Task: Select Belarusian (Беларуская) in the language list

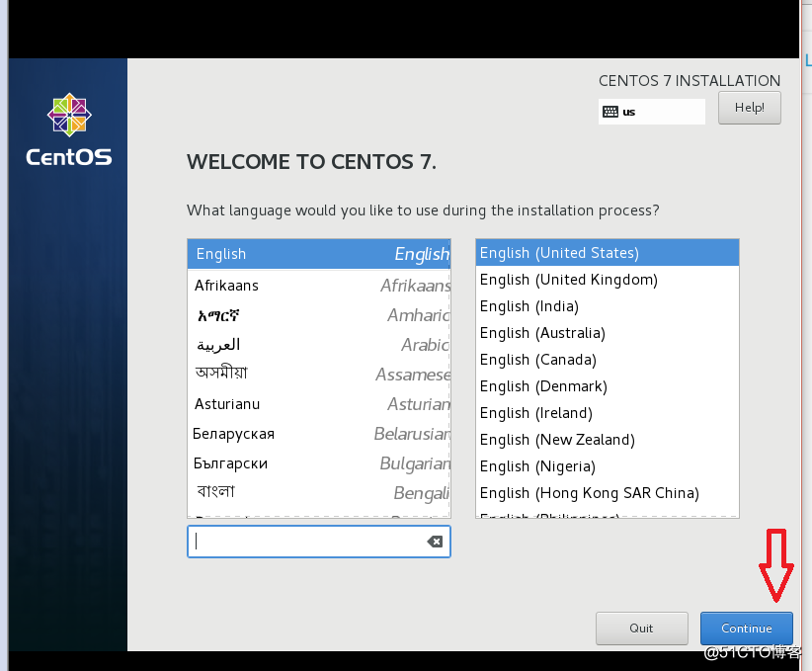Action: pos(319,434)
